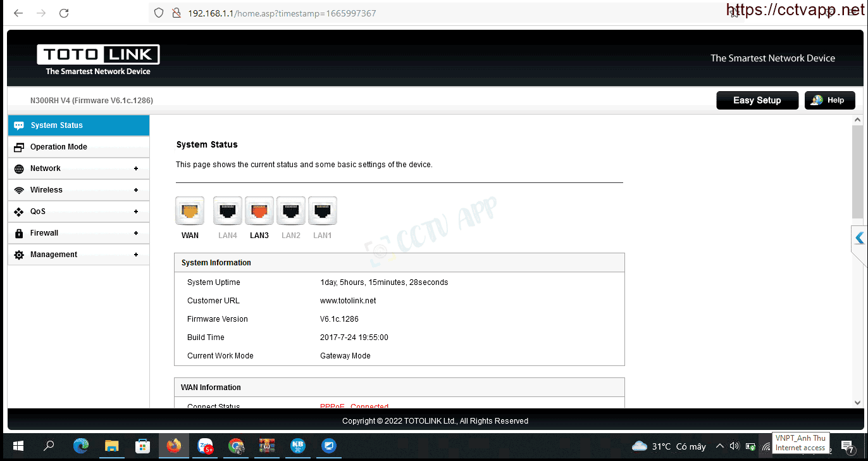Viewport: 868px width, 461px height.
Task: Reload page with browser refresh icon
Action: tap(64, 13)
